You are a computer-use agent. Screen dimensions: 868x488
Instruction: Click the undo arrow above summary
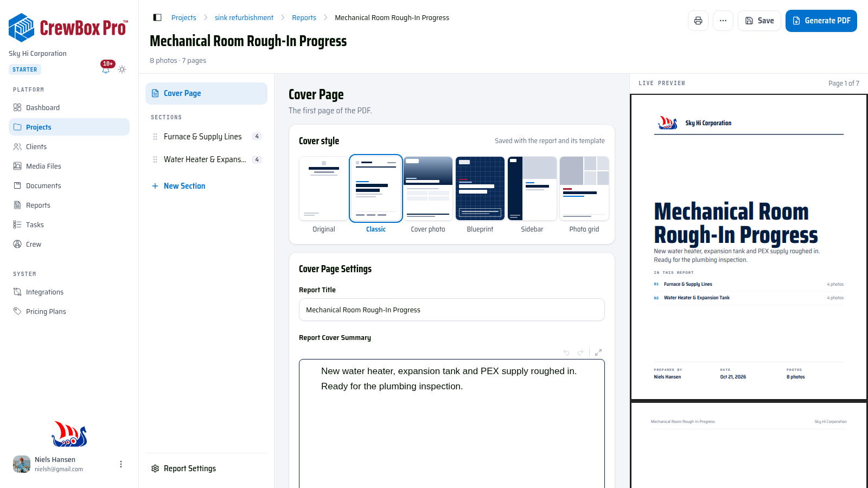coord(566,352)
